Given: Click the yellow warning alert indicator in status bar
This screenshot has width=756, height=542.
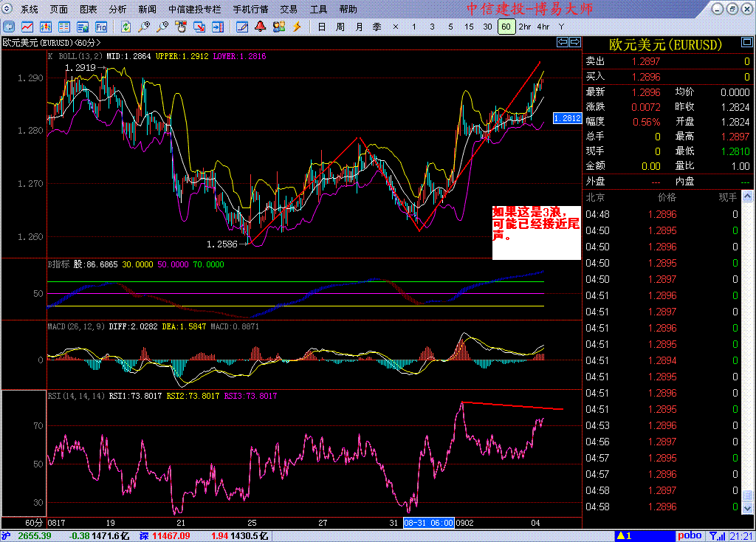Looking at the screenshot, I should pyautogui.click(x=625, y=536).
